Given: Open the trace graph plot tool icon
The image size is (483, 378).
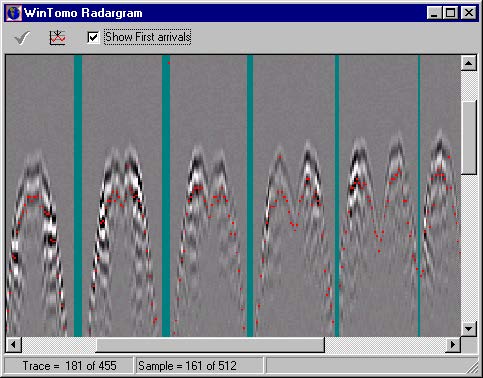Looking at the screenshot, I should 57,38.
